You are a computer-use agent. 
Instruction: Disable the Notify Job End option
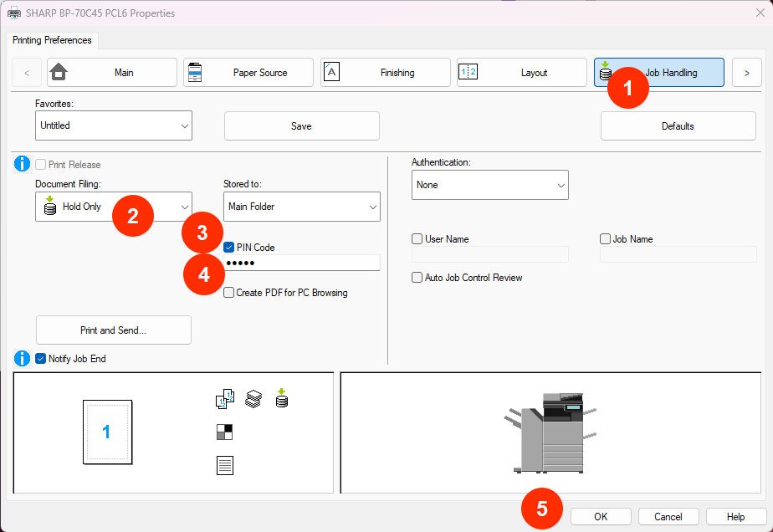pyautogui.click(x=40, y=358)
